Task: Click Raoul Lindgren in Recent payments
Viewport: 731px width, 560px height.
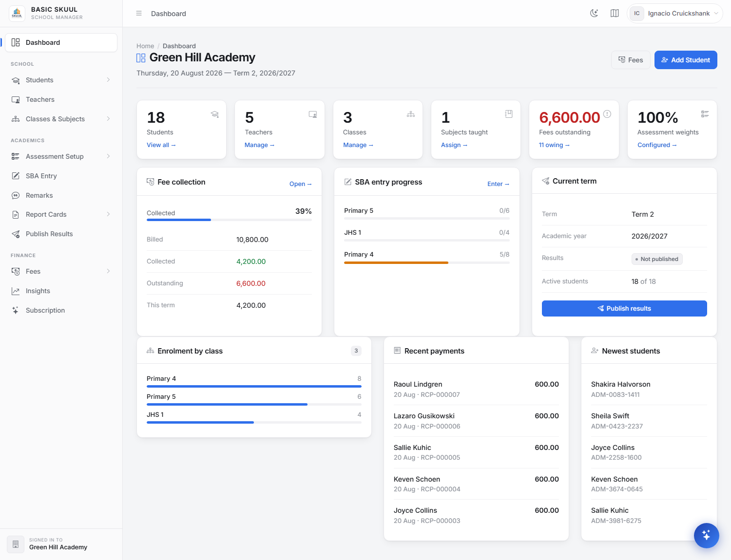Action: (418, 384)
